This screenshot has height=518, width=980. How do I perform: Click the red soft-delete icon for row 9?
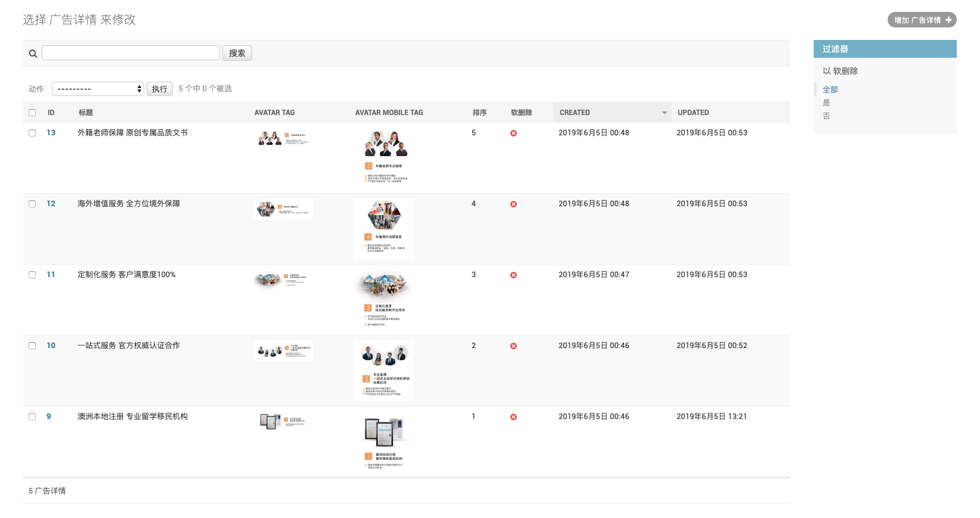coord(513,417)
